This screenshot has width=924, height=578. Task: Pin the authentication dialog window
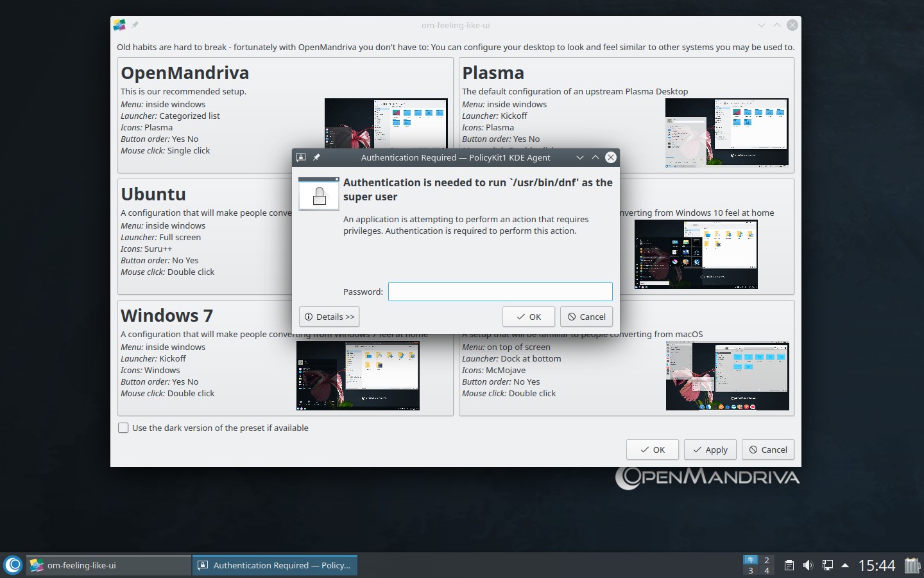tap(316, 157)
